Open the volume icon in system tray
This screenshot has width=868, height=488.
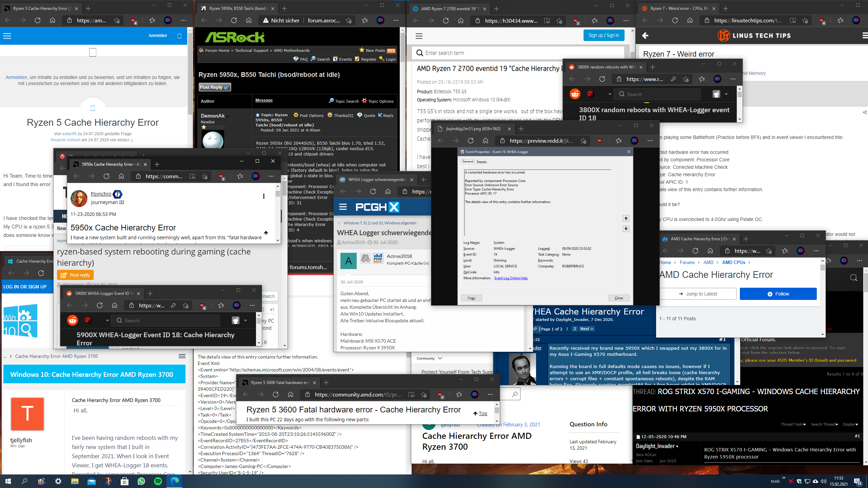pyautogui.click(x=823, y=481)
